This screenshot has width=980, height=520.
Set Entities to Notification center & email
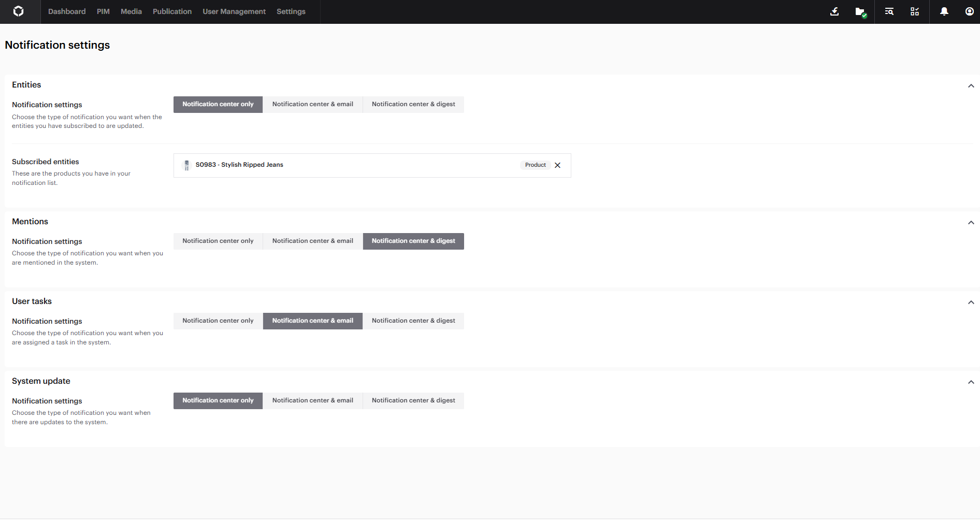[x=312, y=104]
